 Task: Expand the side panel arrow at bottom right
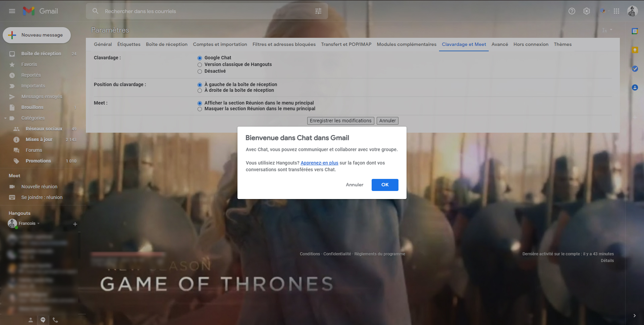click(x=634, y=316)
